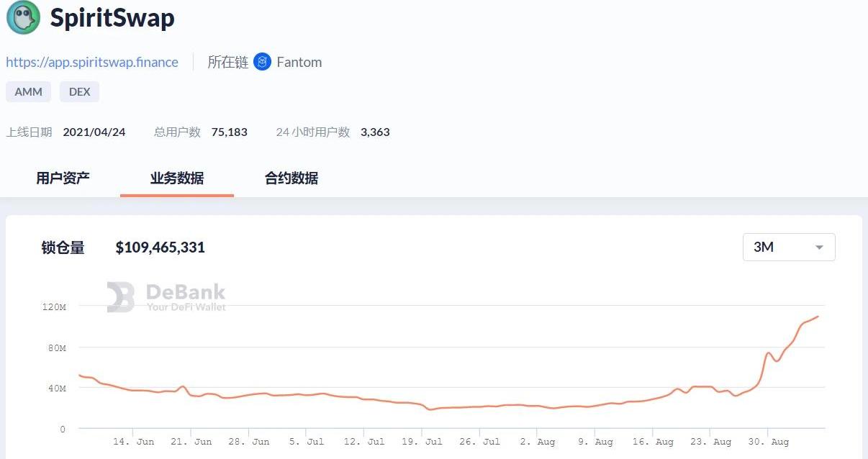Click the 19. Jul date label on chart axis
868x459 pixels.
pyautogui.click(x=422, y=442)
